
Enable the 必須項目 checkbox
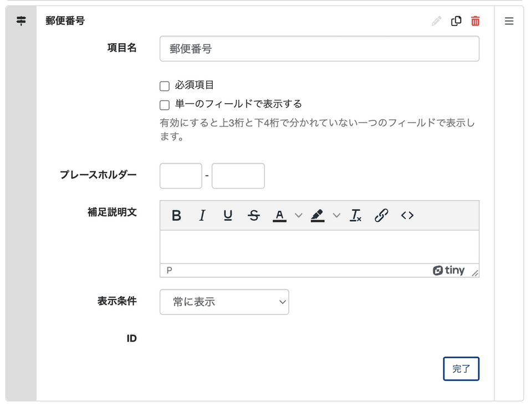tap(165, 86)
